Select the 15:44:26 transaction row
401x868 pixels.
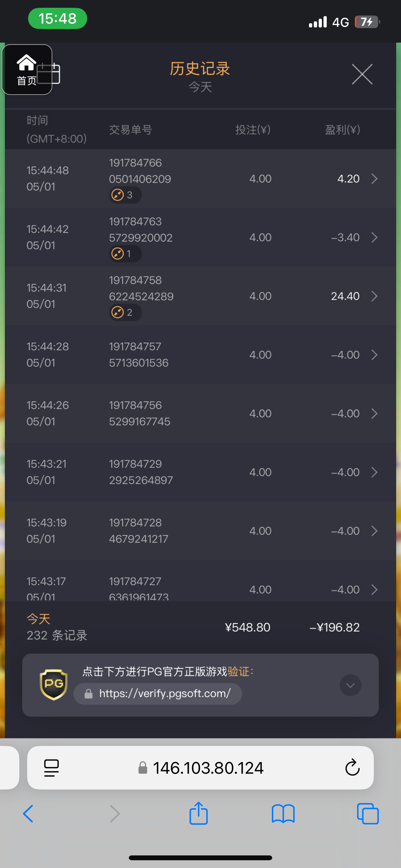pos(200,413)
